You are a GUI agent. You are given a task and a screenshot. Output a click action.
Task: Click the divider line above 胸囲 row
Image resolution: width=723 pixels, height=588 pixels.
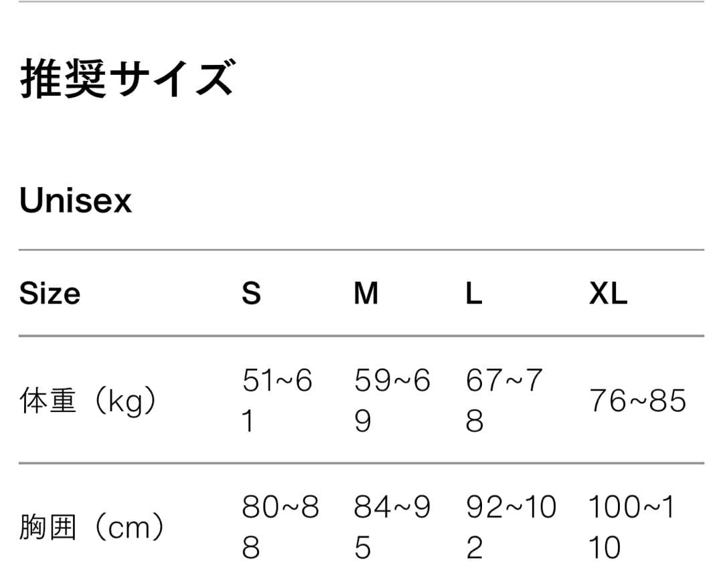[x=361, y=463]
